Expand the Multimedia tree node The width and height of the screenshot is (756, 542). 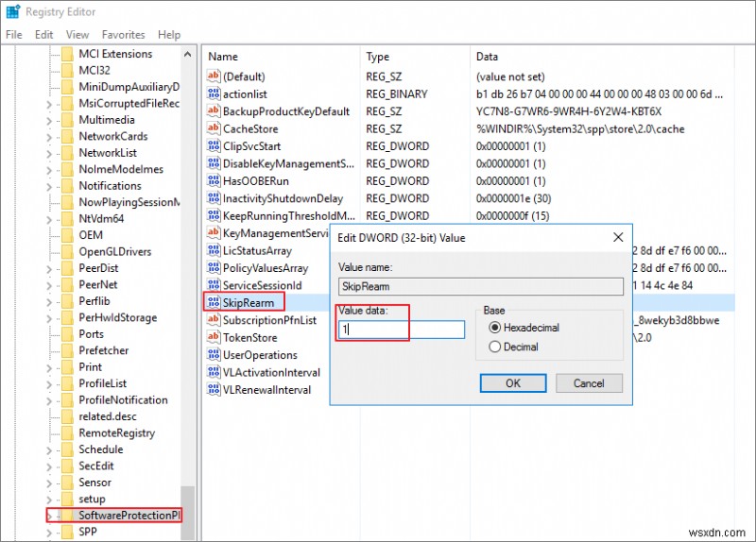pyautogui.click(x=49, y=121)
